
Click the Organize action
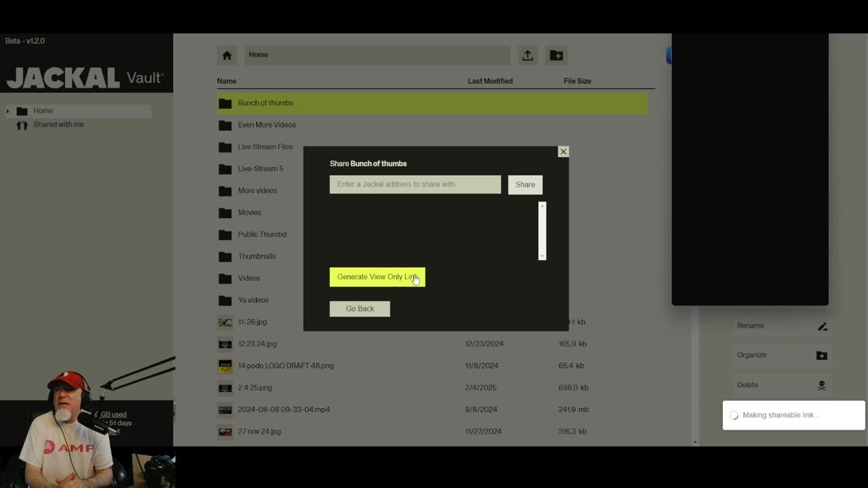(782, 355)
